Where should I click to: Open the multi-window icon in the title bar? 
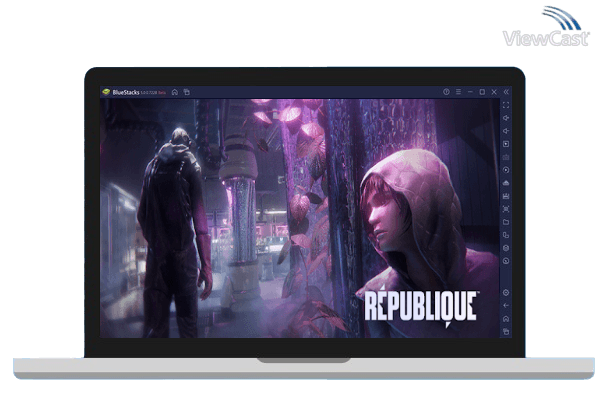pyautogui.click(x=187, y=92)
